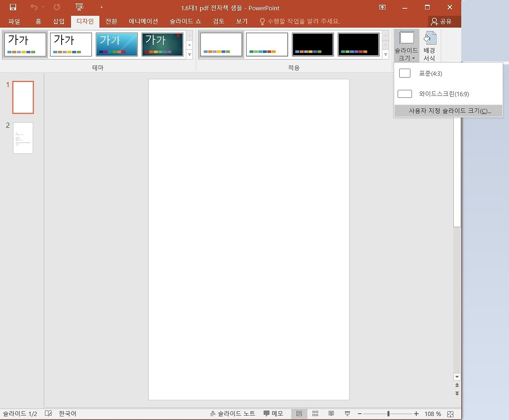Screen dimensions: 509x420
Task: Expand the full themes gallery
Action: 190,54
